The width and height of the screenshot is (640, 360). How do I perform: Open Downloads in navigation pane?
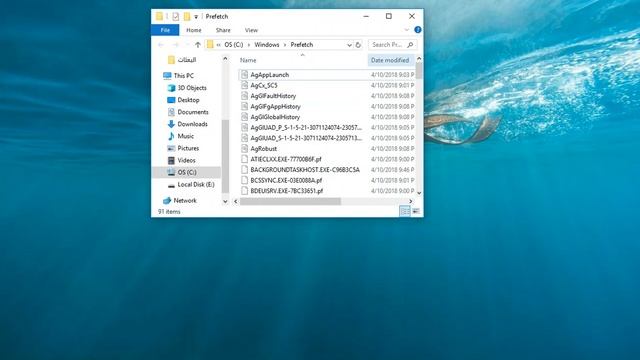coord(187,124)
